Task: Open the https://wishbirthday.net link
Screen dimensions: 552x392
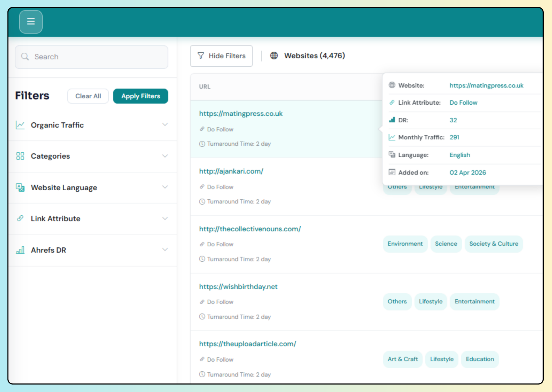Action: [238, 287]
